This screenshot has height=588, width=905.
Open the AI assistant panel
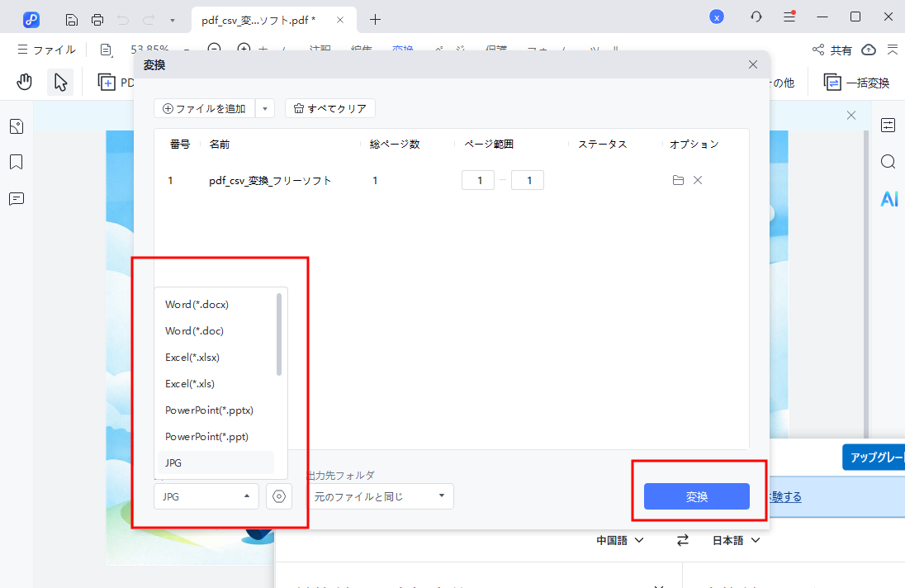tap(888, 198)
